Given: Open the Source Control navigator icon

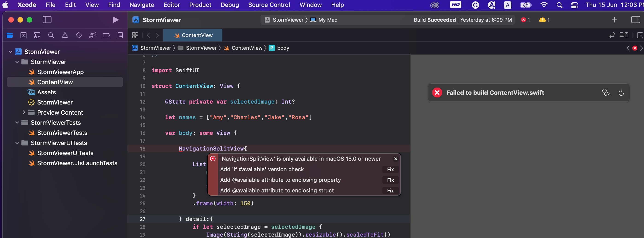Looking at the screenshot, I should coord(23,35).
